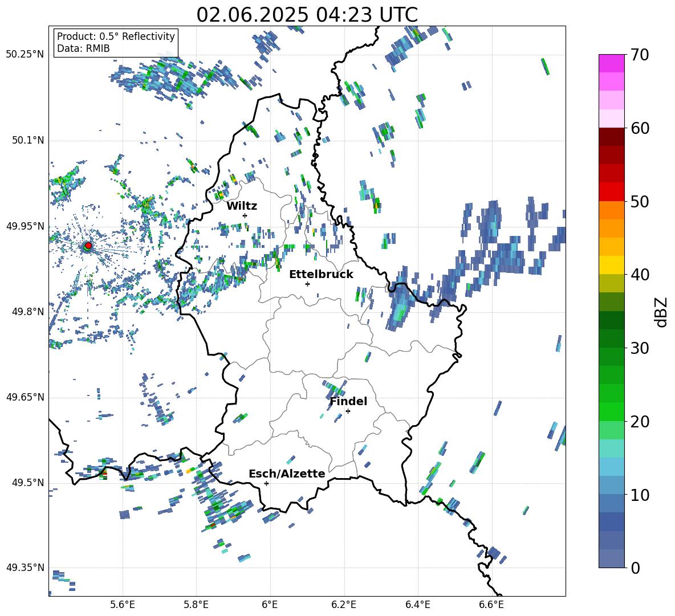Click the 49.35°N latitude label
The height and width of the screenshot is (616, 675).
click(x=25, y=568)
